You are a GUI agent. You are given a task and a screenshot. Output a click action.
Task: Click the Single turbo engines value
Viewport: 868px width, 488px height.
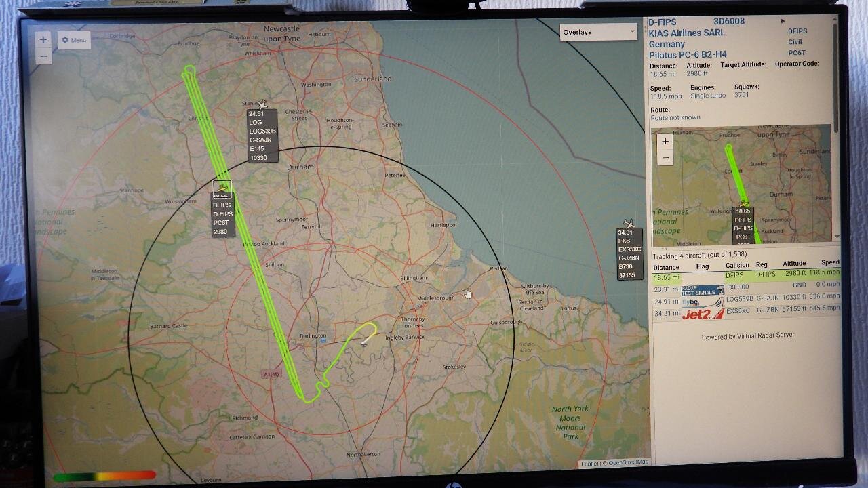click(x=708, y=96)
